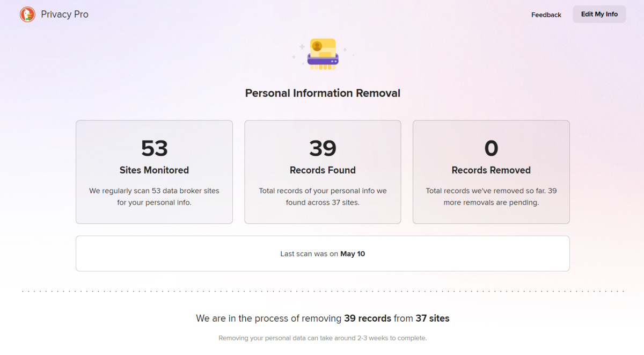
Task: Open the Feedback link
Action: [546, 15]
